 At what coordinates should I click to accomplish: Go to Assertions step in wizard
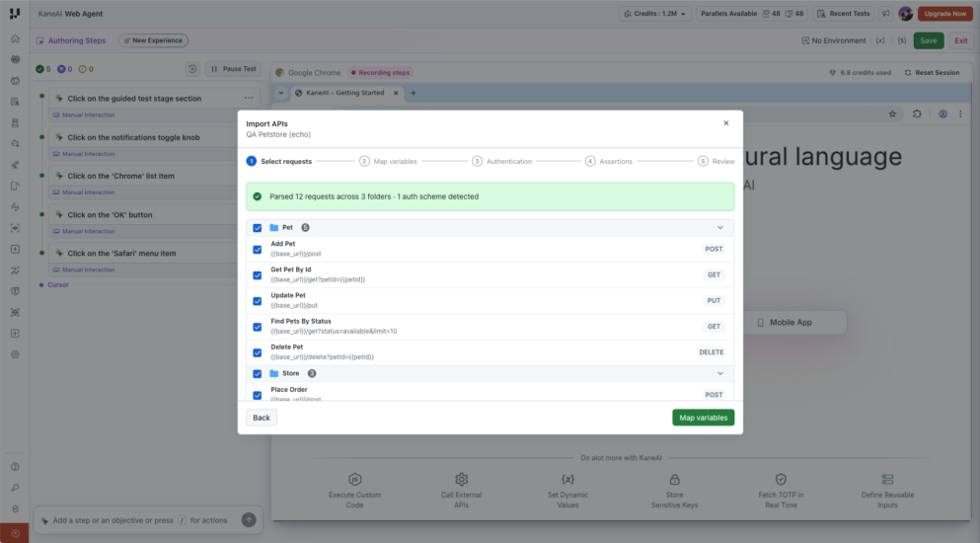point(609,161)
